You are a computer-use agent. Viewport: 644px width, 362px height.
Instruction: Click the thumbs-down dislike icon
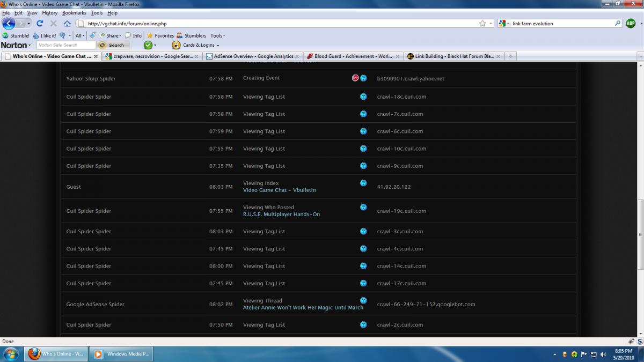(x=62, y=36)
